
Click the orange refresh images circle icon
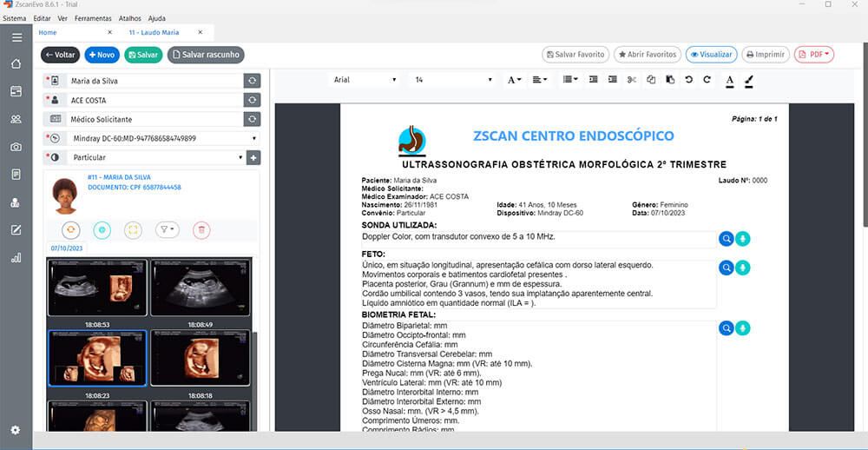pos(71,230)
